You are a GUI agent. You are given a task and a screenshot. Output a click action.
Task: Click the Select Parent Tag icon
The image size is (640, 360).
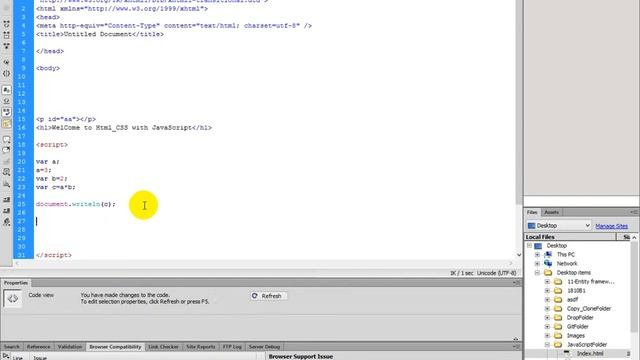[7, 62]
